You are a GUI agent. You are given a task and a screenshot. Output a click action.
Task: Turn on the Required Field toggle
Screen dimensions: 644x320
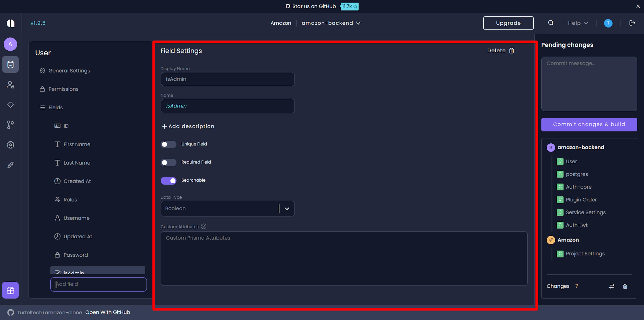pyautogui.click(x=168, y=163)
